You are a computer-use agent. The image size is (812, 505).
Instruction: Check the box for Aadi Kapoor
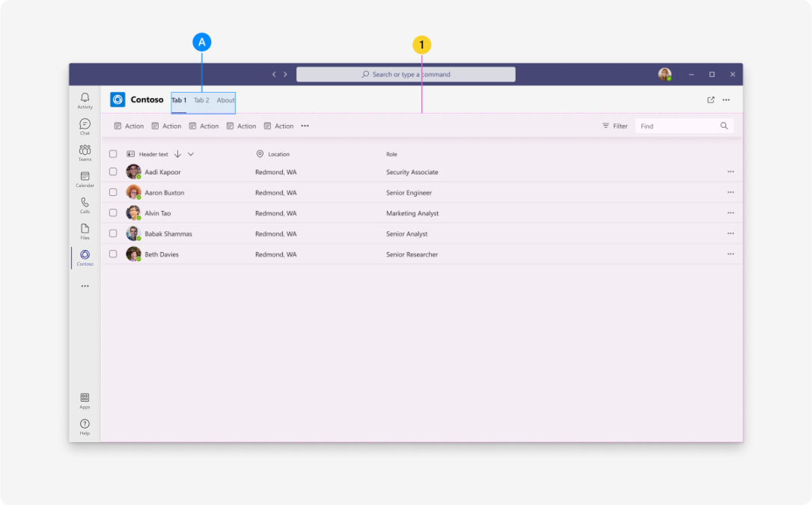113,171
